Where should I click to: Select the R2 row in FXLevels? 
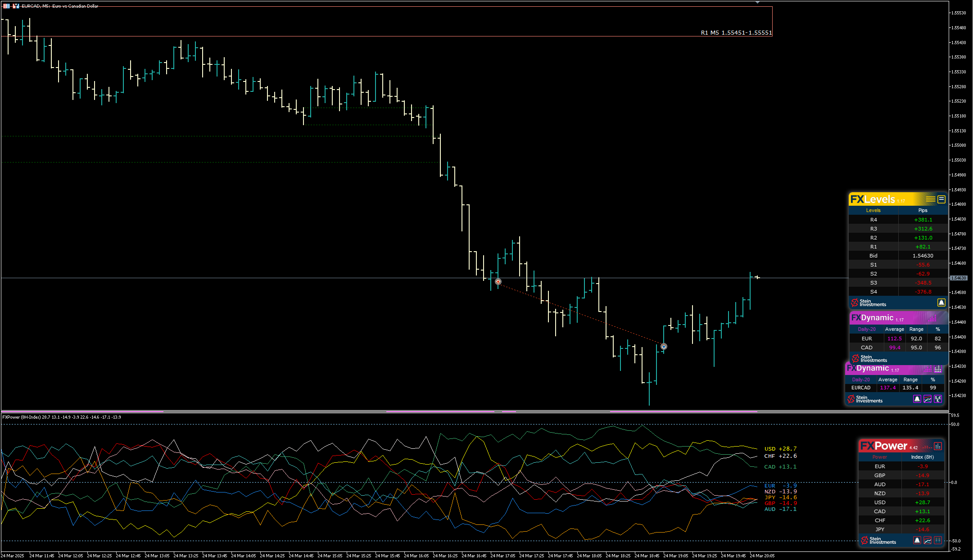pyautogui.click(x=873, y=238)
